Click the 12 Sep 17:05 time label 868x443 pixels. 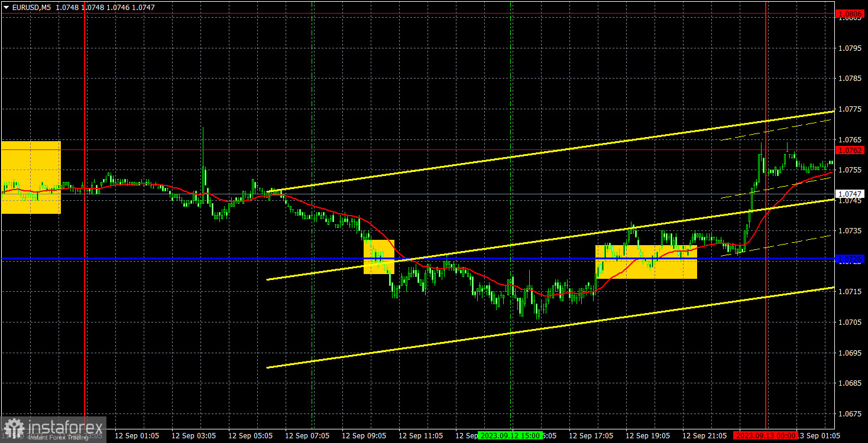(x=591, y=435)
